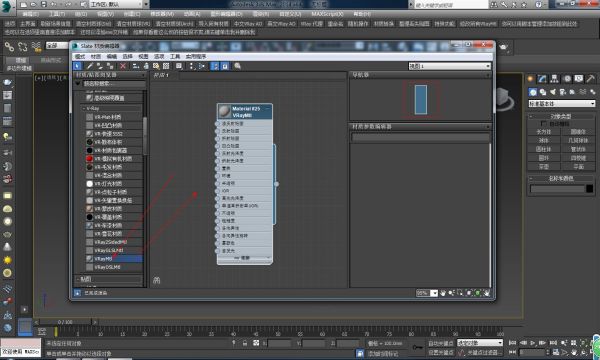Screen dimensions: 600x360
Task: Open the 视图1 view dropdown in Slate
Action: tap(450, 66)
